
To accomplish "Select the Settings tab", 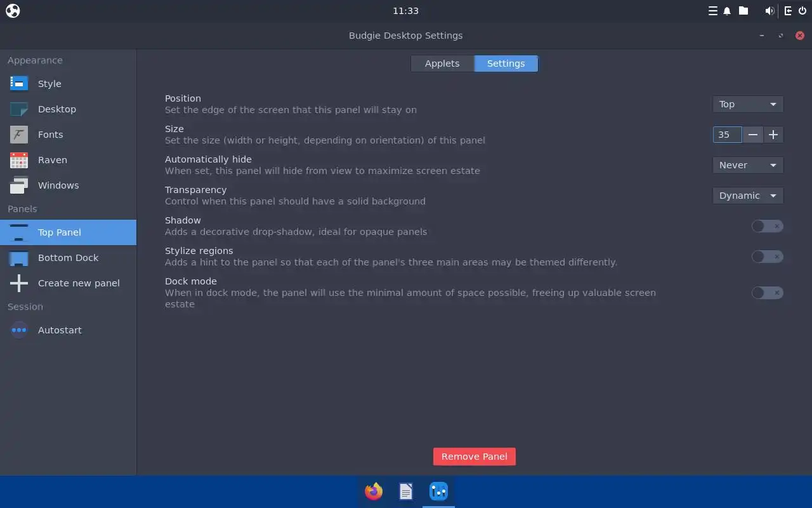I will 506,63.
